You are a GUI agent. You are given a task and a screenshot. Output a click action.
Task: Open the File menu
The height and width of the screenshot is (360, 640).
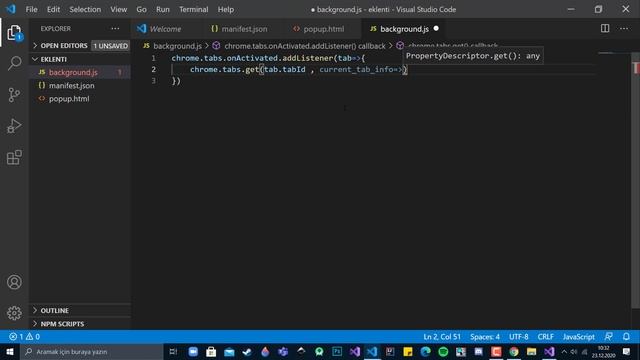(31, 9)
